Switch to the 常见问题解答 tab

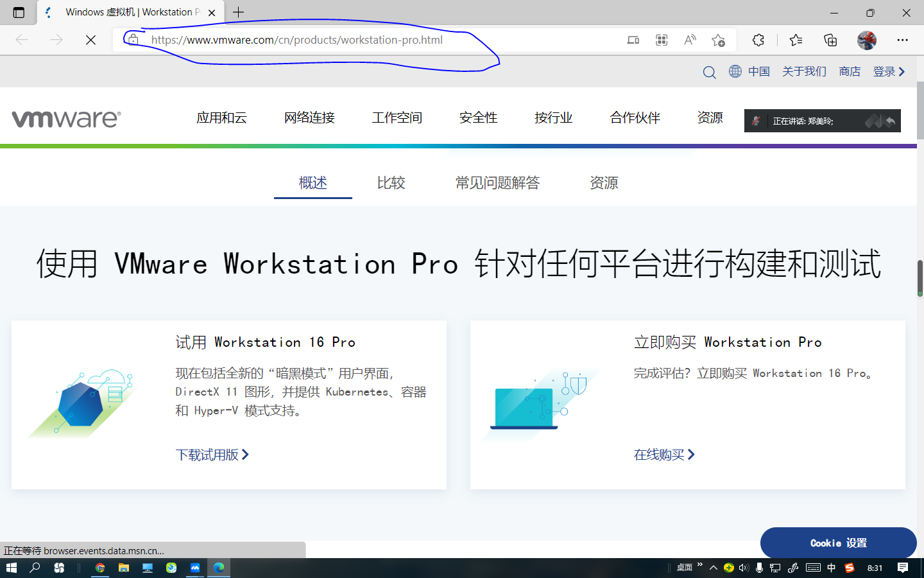[x=497, y=183]
